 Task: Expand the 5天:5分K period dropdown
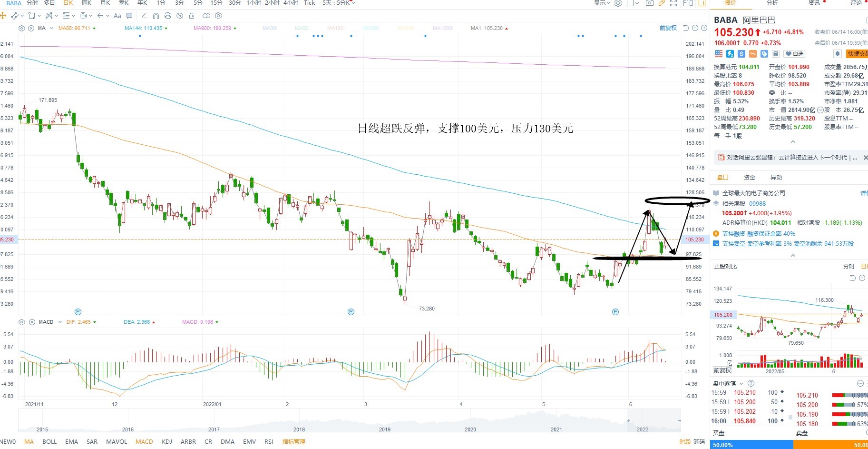339,3
